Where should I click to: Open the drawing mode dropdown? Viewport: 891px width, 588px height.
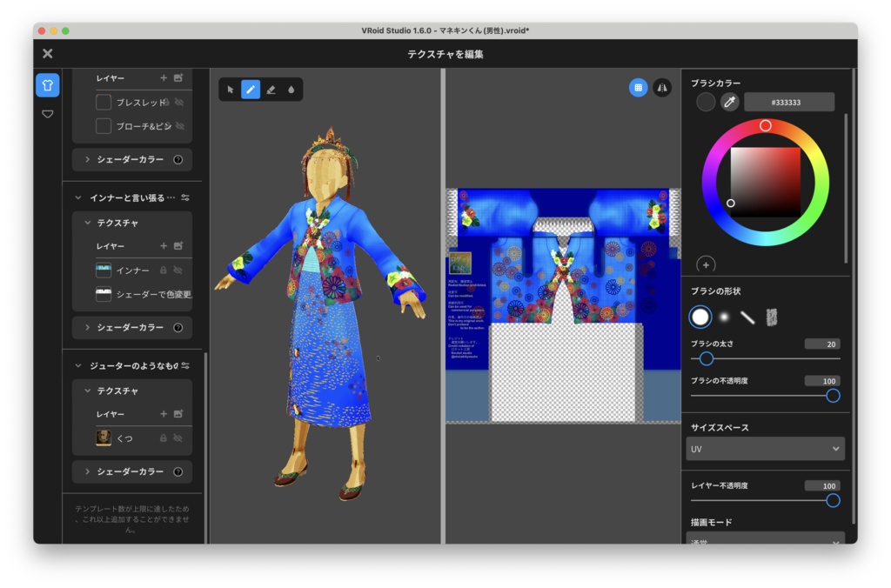pyautogui.click(x=765, y=539)
